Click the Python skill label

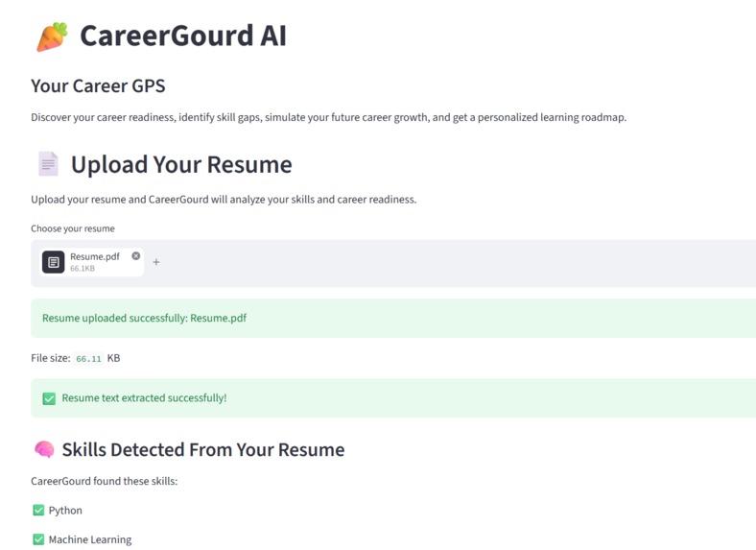click(65, 511)
